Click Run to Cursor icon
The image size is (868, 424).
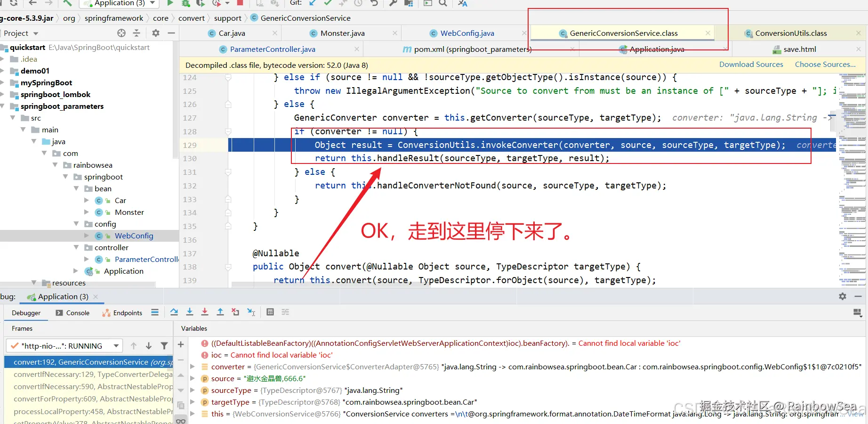tap(251, 312)
